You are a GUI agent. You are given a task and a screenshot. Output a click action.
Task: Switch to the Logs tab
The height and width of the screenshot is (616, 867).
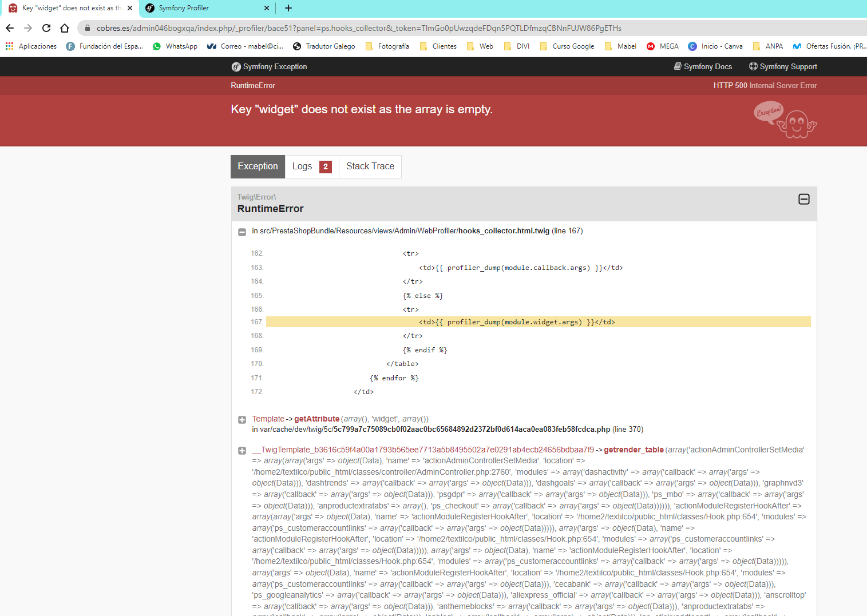pos(312,166)
